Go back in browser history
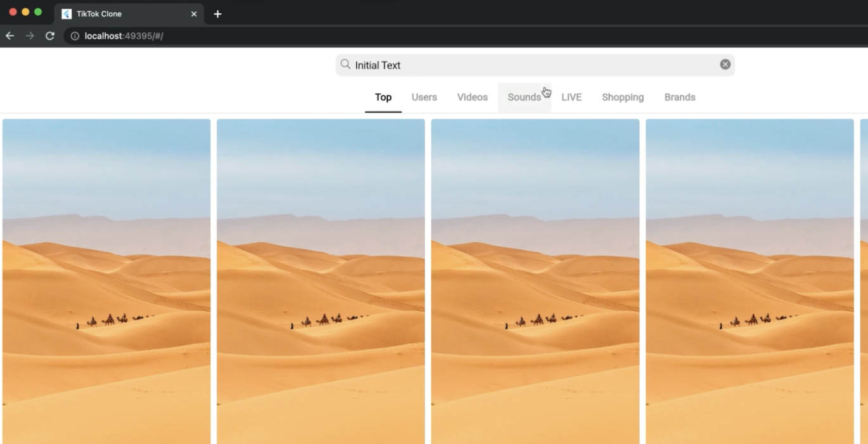This screenshot has width=868, height=444. 10,36
